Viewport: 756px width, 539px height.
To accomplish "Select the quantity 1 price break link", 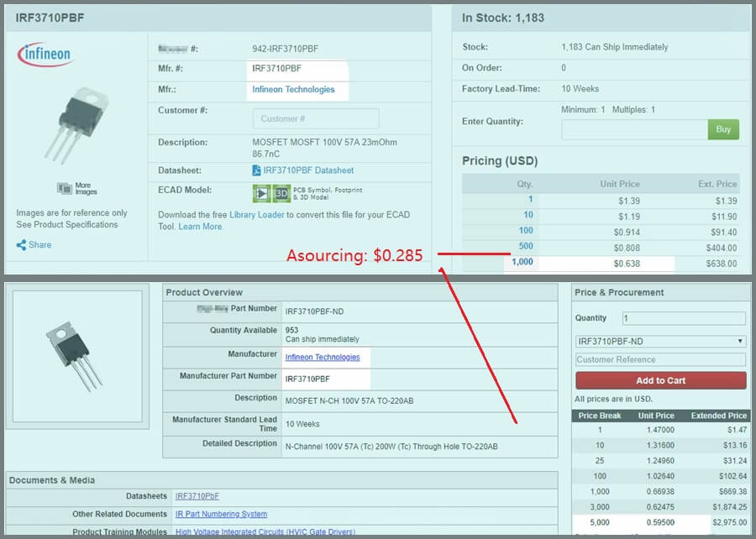I will click(x=530, y=200).
